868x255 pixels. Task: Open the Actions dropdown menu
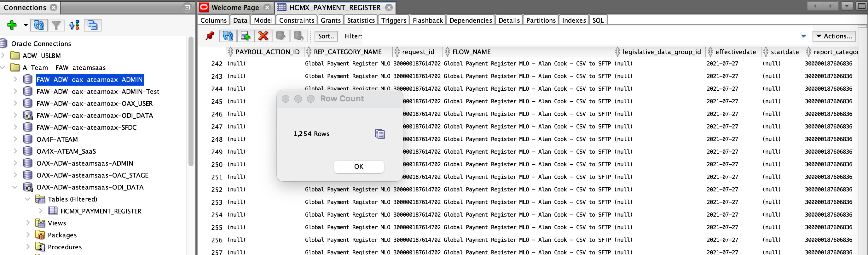pyautogui.click(x=834, y=36)
